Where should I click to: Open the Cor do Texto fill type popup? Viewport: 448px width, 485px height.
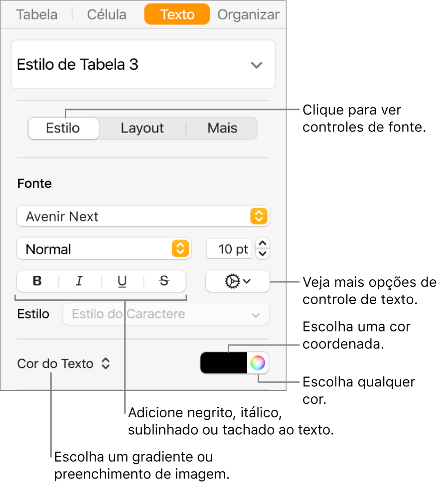[63, 364]
